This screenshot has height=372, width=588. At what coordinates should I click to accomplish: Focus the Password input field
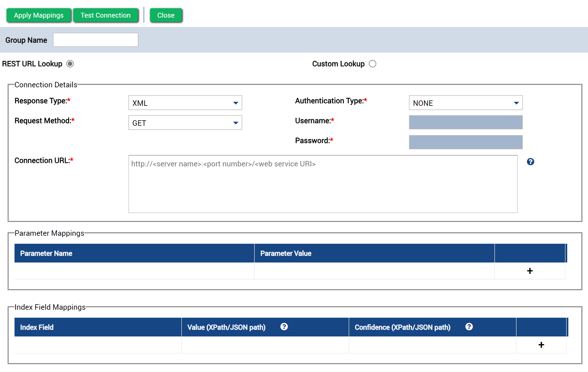466,142
